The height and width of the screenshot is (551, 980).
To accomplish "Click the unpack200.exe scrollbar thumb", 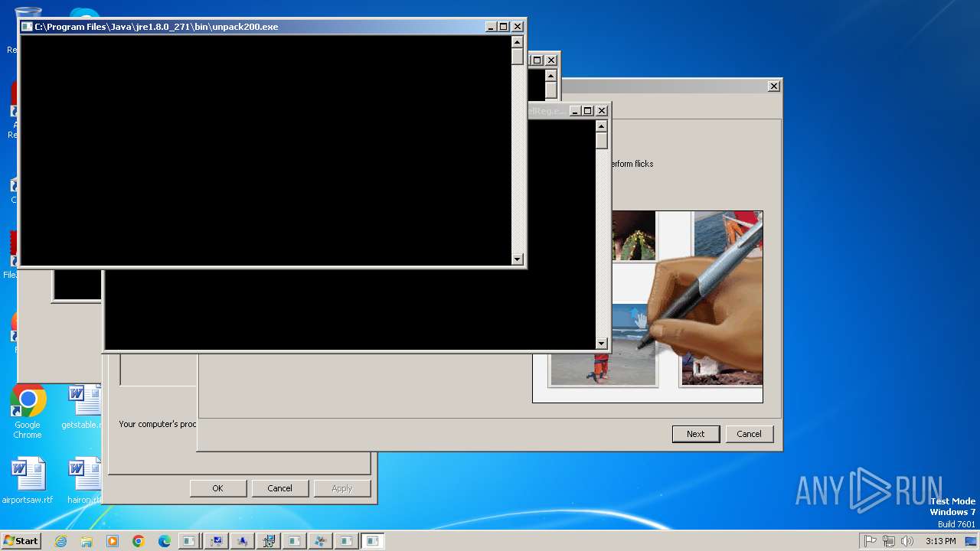I will [x=518, y=57].
